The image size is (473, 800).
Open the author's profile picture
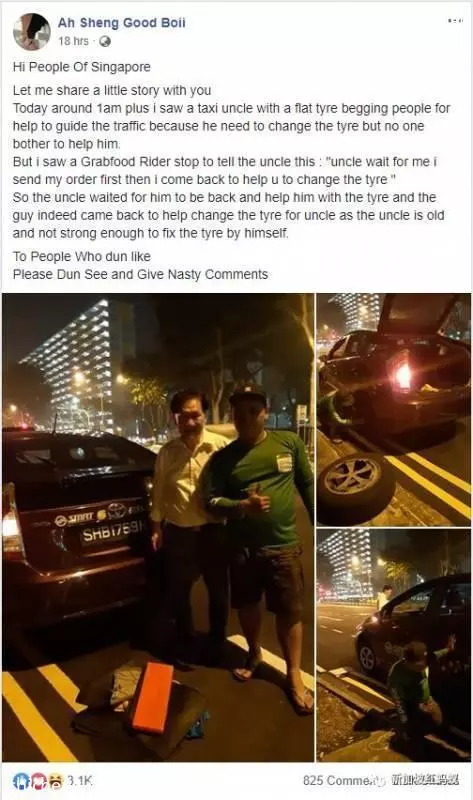32,32
